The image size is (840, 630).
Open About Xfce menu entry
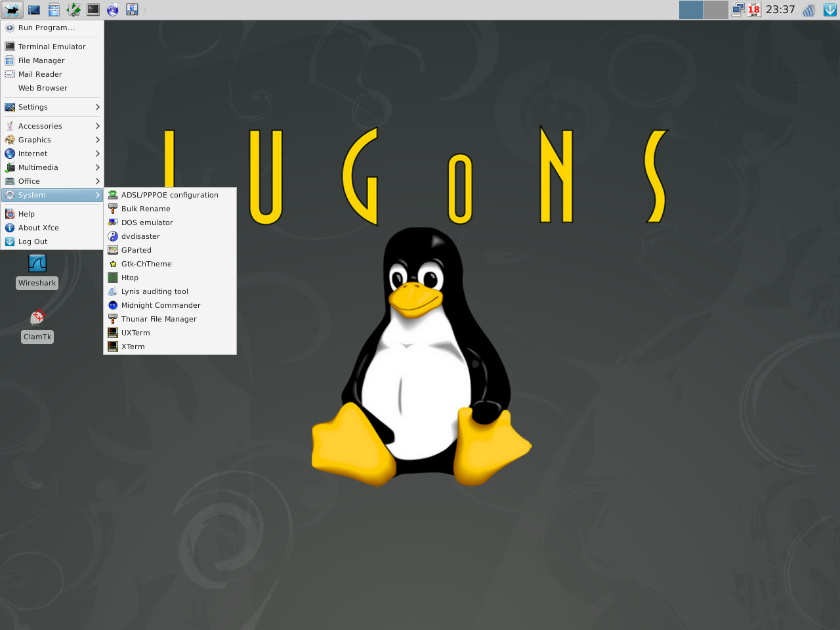pyautogui.click(x=52, y=228)
